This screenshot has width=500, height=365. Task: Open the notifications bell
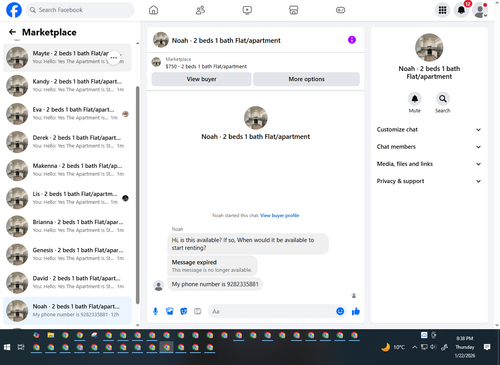click(x=461, y=10)
